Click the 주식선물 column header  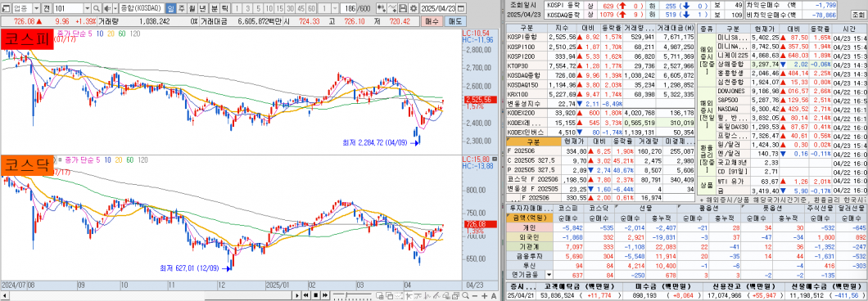pyautogui.click(x=821, y=209)
